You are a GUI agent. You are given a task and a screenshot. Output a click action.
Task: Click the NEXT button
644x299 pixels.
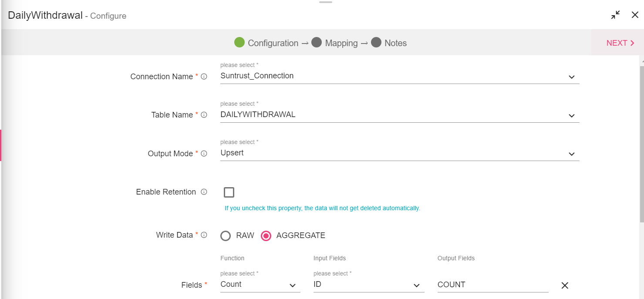click(620, 43)
